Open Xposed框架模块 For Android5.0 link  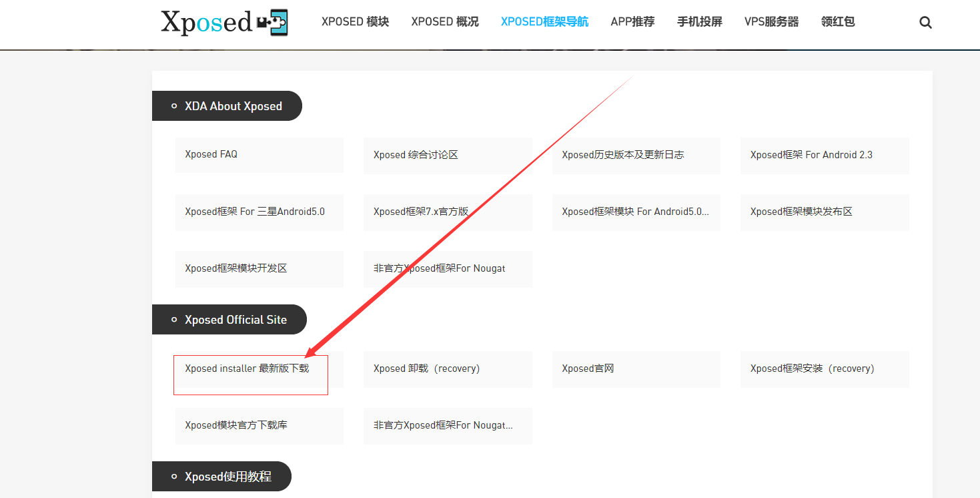tap(636, 212)
